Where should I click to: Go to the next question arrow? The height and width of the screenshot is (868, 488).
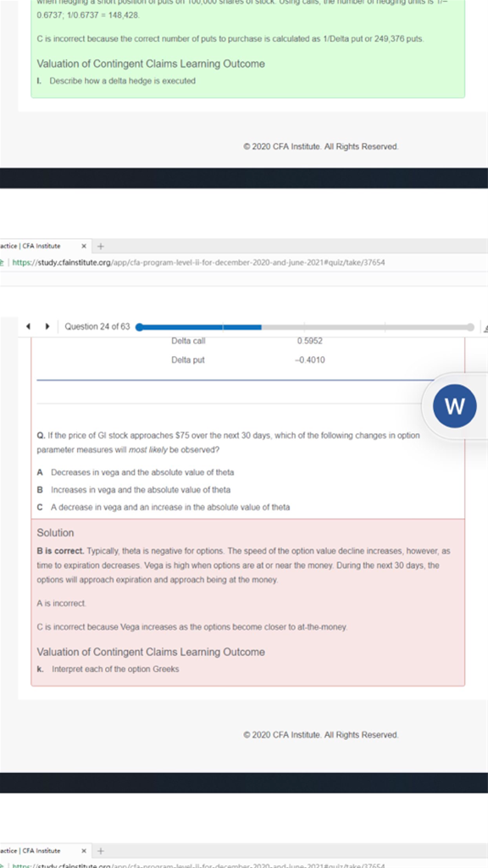47,326
